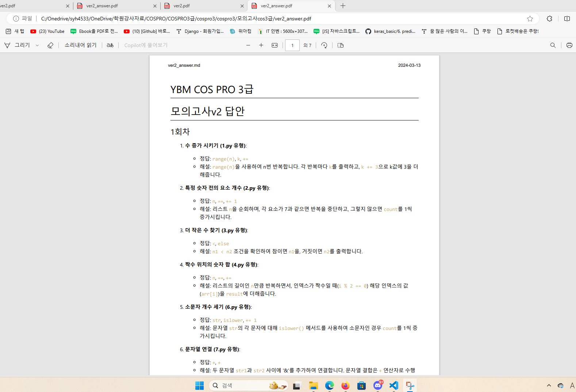Open the Ebook을 PDF로 bookmark
Screen dimensions: 576x392
tap(94, 31)
